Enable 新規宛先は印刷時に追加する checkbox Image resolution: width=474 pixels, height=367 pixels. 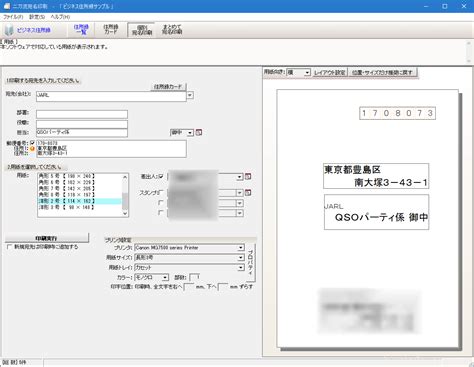point(9,247)
